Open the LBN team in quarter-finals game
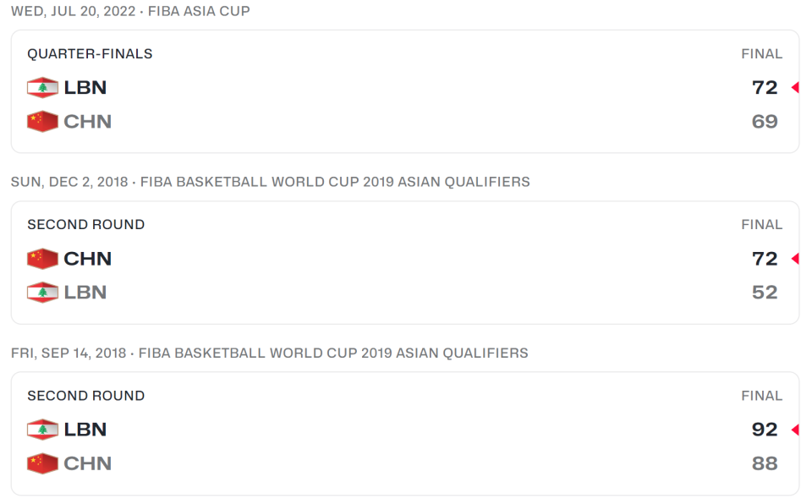This screenshot has width=812, height=504. click(x=85, y=88)
